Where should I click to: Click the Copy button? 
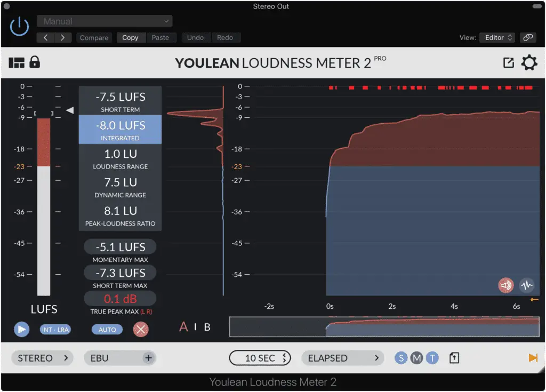point(130,38)
